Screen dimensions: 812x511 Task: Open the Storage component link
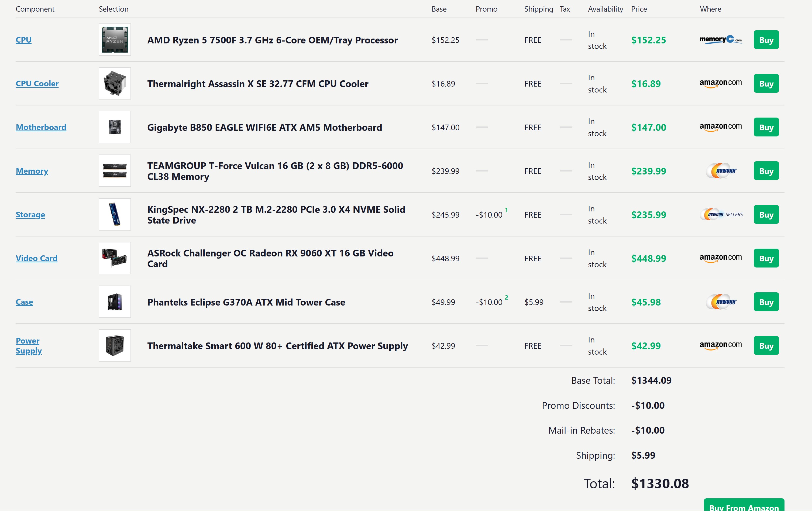coord(30,215)
